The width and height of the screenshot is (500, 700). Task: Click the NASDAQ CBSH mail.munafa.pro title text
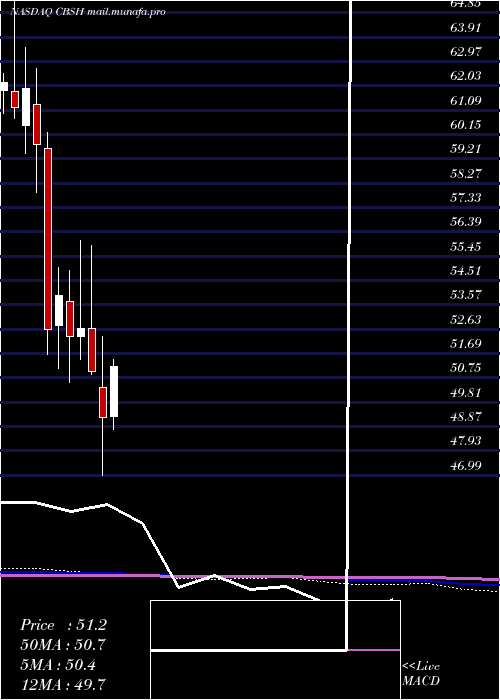point(88,12)
